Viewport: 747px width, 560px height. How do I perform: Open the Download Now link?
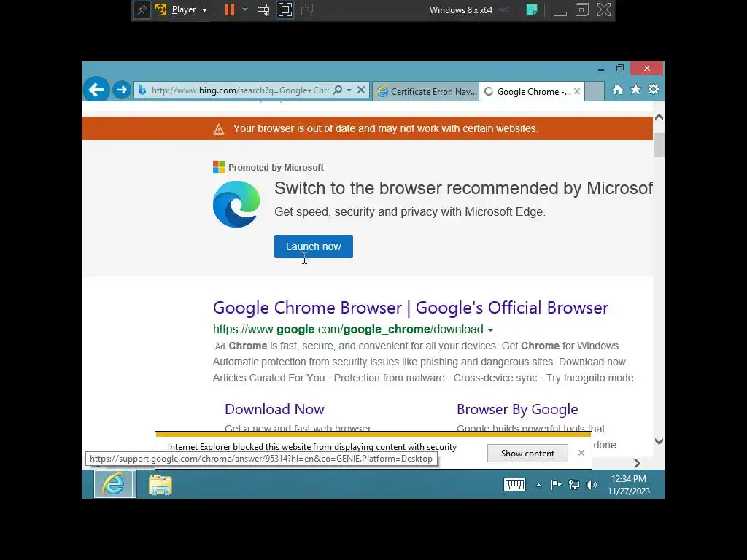(x=274, y=409)
